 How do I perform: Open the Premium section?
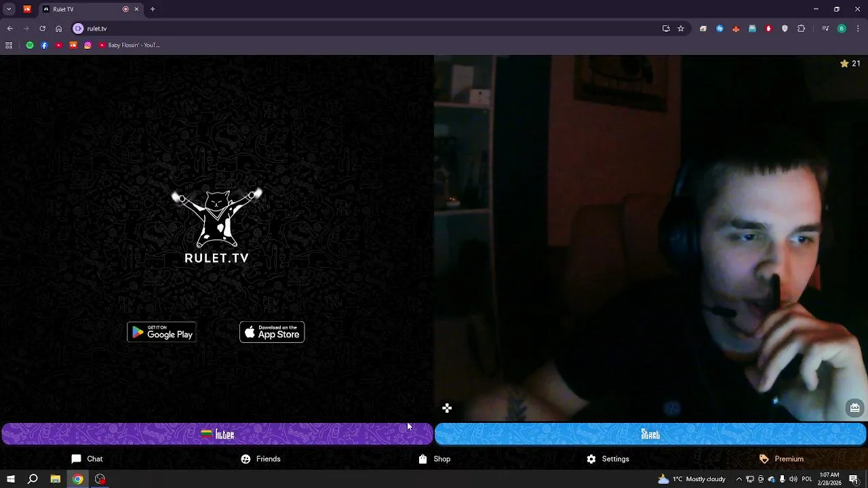(781, 459)
